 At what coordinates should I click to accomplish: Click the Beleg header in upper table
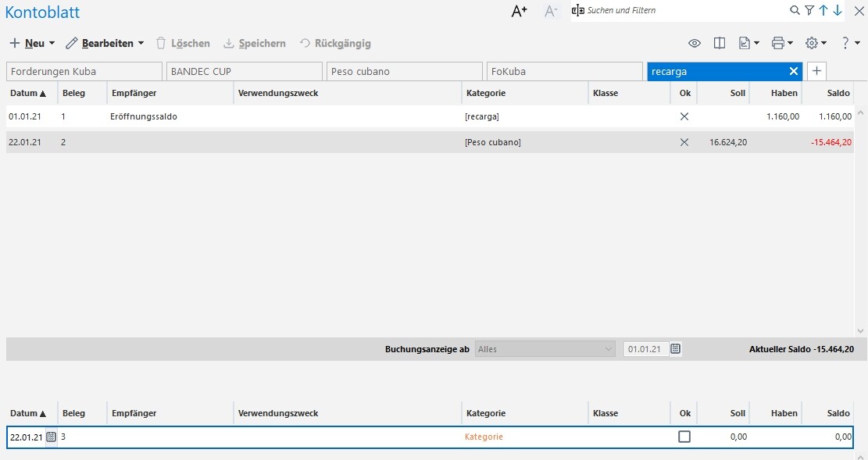click(x=73, y=93)
